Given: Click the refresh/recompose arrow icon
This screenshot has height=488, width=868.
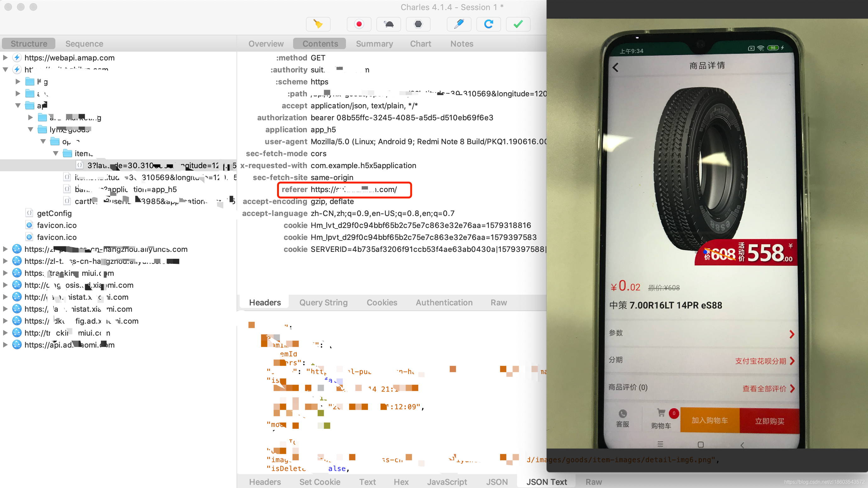Looking at the screenshot, I should tap(489, 24).
